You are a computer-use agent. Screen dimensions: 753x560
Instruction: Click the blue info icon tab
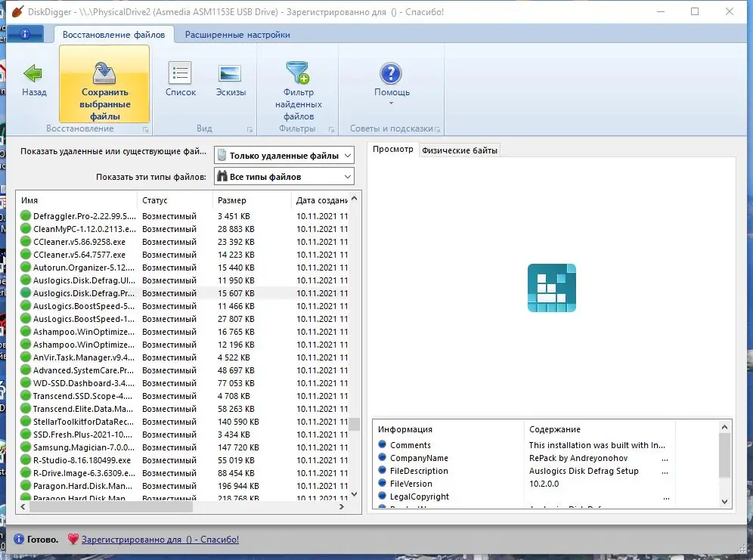(25, 34)
